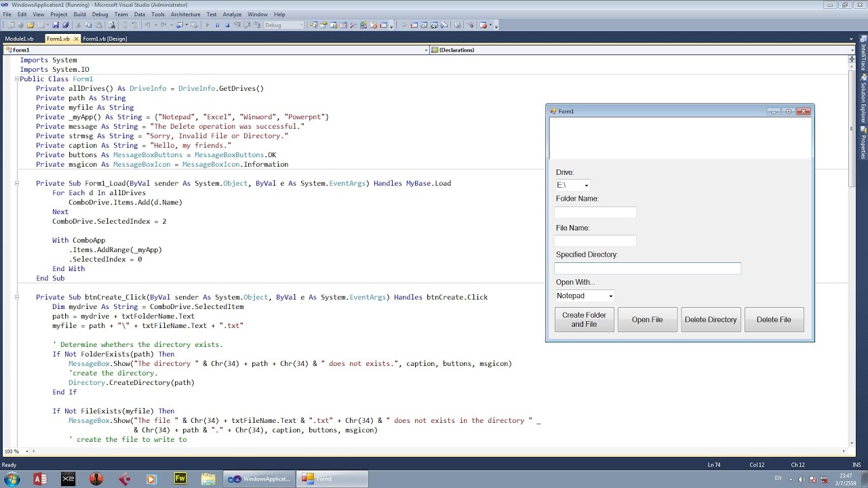
Task: Click the Break All (pause) debug icon
Action: (x=217, y=25)
